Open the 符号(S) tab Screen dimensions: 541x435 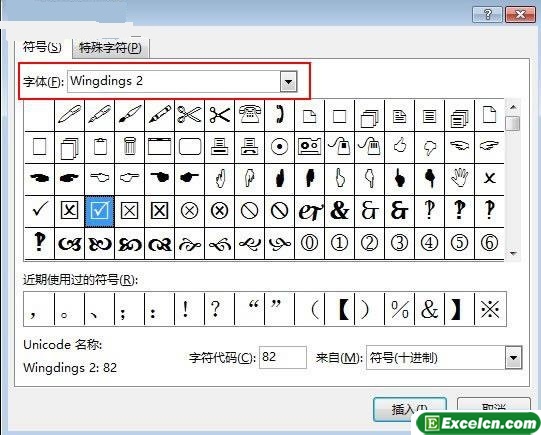click(x=42, y=47)
